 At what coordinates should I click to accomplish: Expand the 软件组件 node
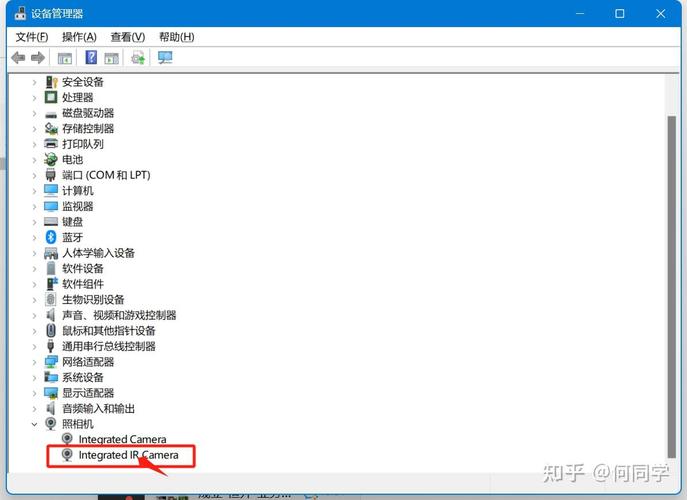point(34,284)
